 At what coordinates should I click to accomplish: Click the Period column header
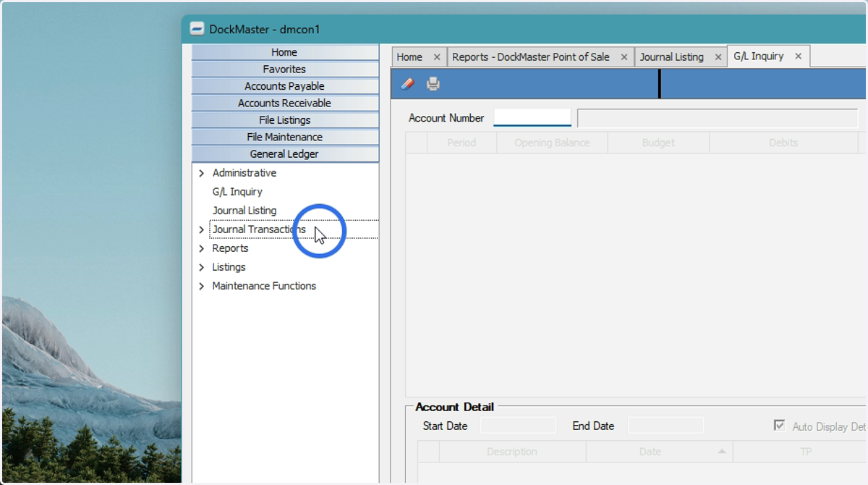(x=461, y=143)
